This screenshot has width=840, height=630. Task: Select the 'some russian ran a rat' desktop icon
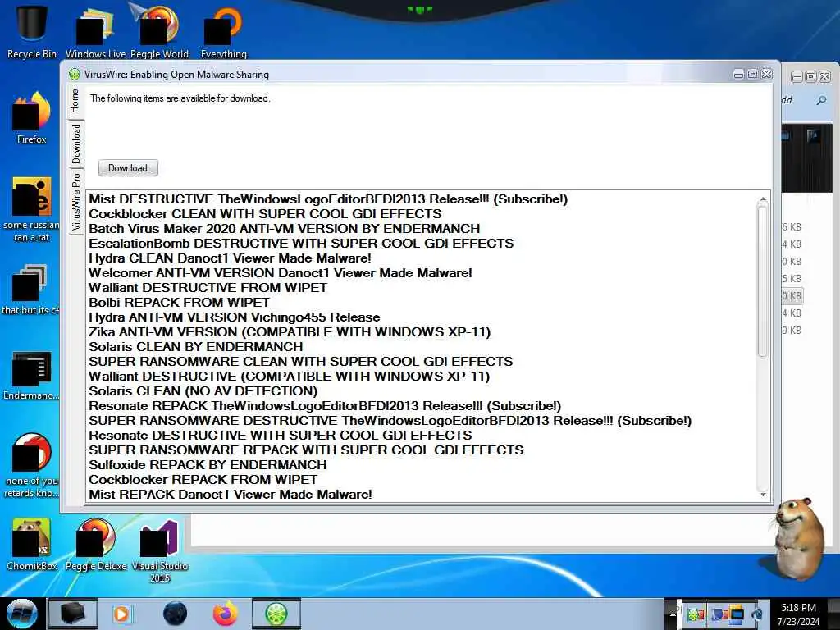pos(31,209)
